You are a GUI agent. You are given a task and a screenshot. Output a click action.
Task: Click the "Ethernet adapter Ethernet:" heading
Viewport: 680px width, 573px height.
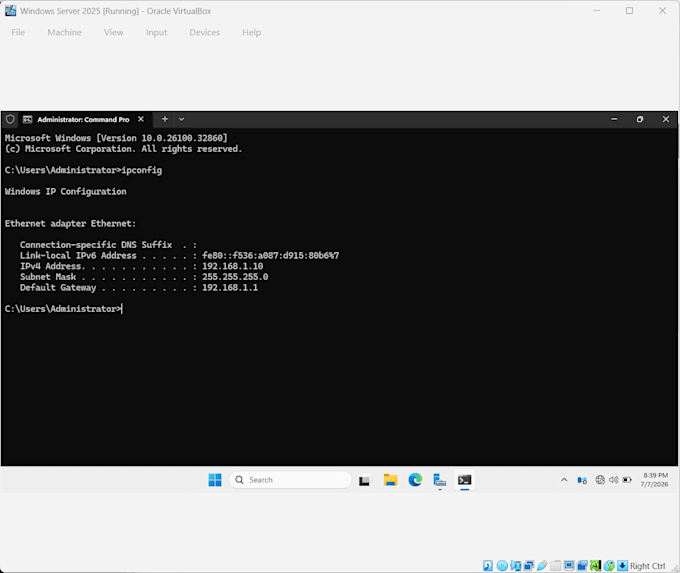pyautogui.click(x=70, y=223)
